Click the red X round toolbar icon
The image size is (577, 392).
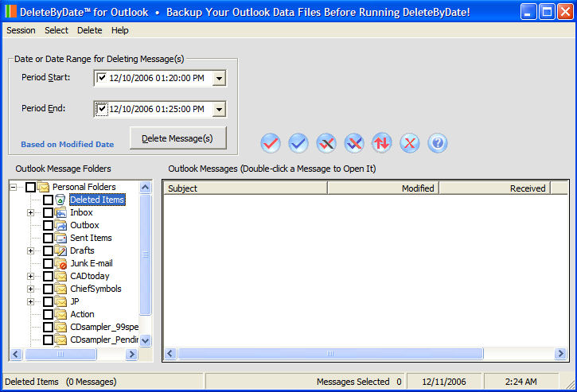click(410, 143)
